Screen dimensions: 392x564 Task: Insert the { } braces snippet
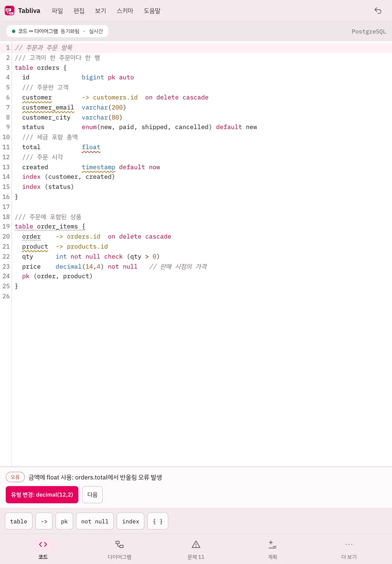point(158,521)
